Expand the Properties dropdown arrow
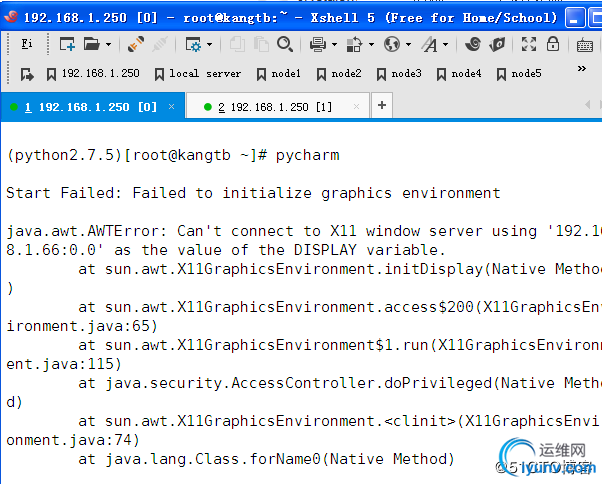Image resolution: width=602 pixels, height=484 pixels. tap(209, 45)
